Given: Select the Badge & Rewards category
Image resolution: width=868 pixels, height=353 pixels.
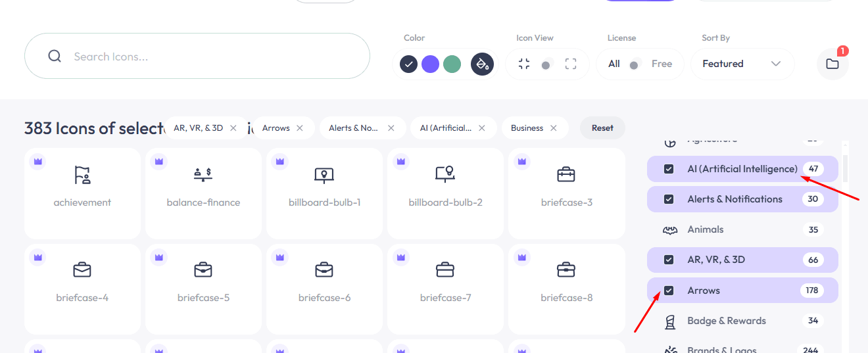Looking at the screenshot, I should pyautogui.click(x=742, y=321).
